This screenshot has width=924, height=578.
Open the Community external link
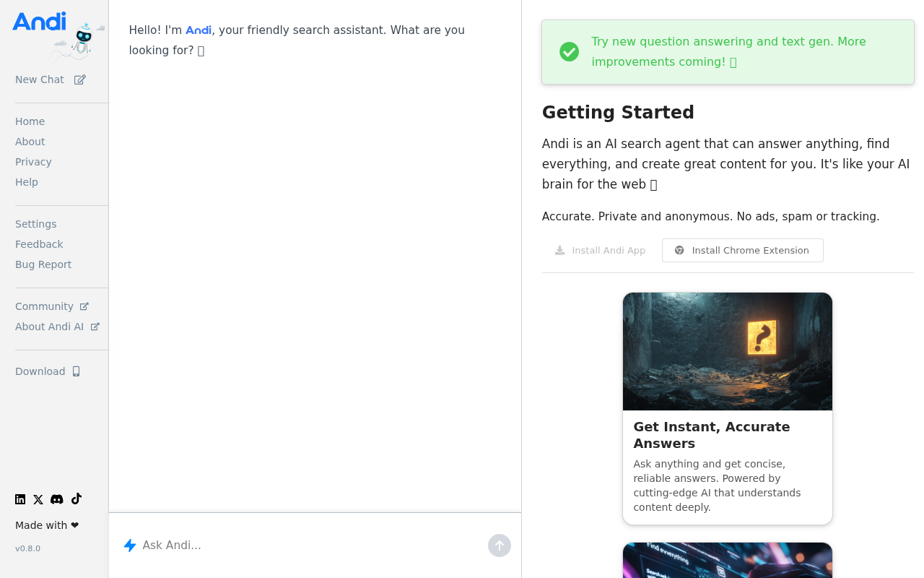coord(52,306)
